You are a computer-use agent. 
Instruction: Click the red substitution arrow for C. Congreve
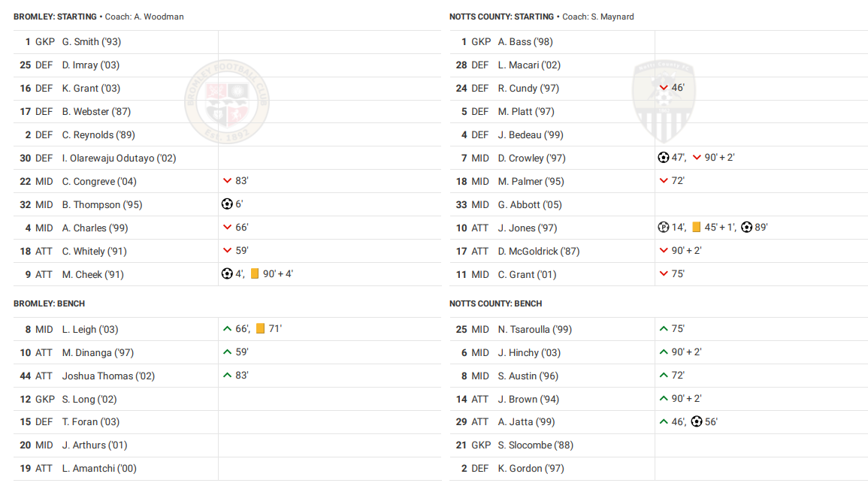pos(227,181)
